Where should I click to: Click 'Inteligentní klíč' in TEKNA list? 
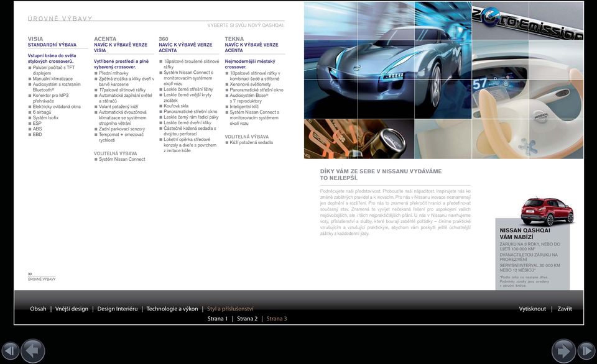(x=244, y=107)
